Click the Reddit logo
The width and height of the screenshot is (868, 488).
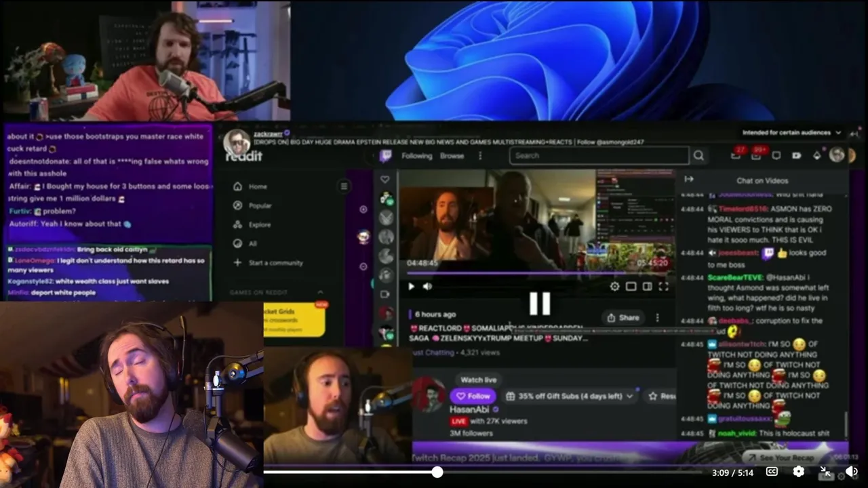tap(243, 156)
